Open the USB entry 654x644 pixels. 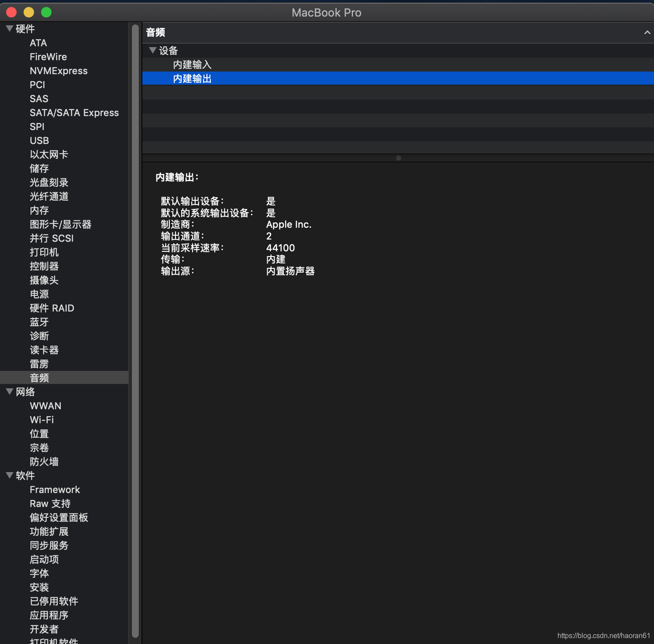[39, 140]
